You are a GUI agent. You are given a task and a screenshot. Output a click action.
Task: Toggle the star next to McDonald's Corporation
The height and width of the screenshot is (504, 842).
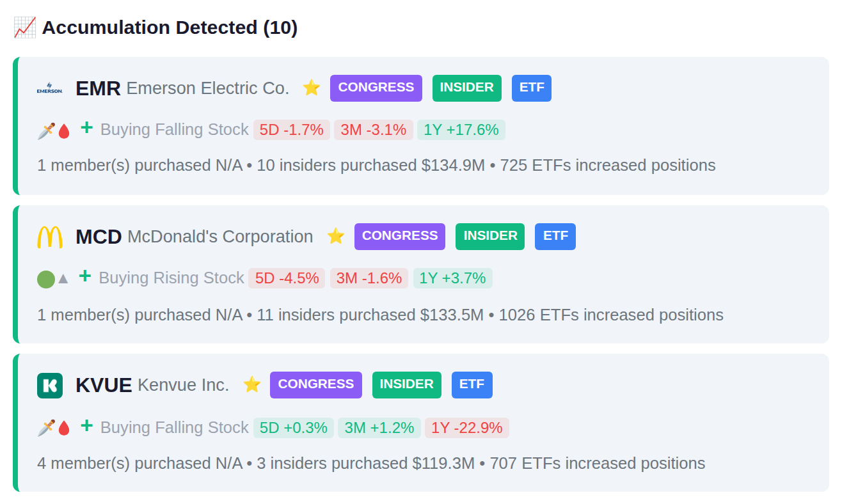tap(336, 236)
